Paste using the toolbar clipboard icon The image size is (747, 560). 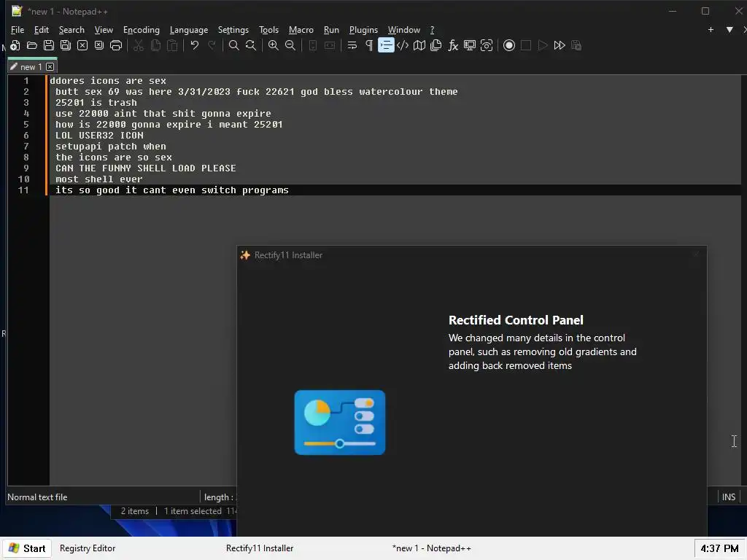coord(172,45)
